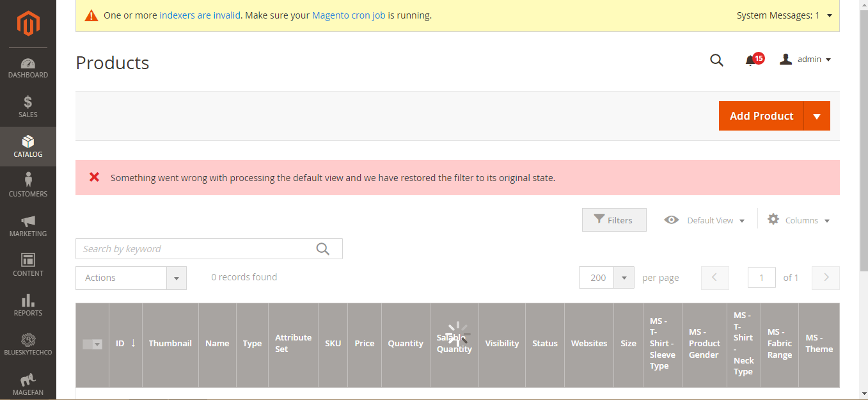Open the Customers section

(28, 186)
